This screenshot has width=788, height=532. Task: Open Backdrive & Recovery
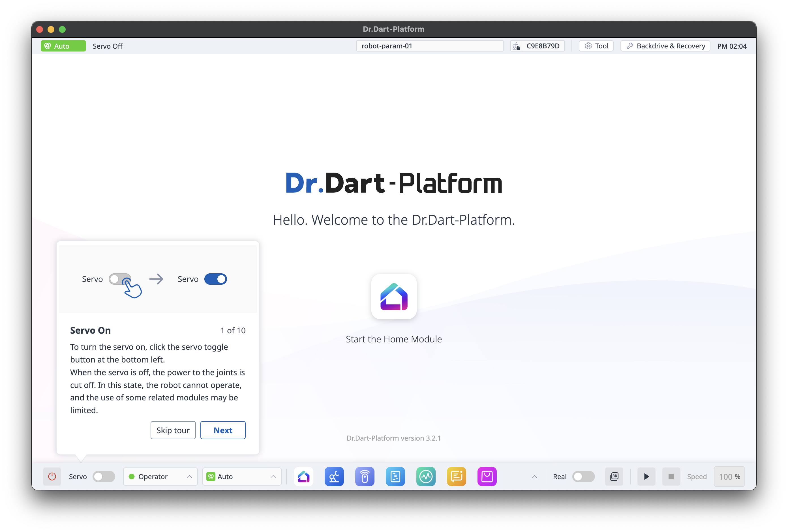665,46
